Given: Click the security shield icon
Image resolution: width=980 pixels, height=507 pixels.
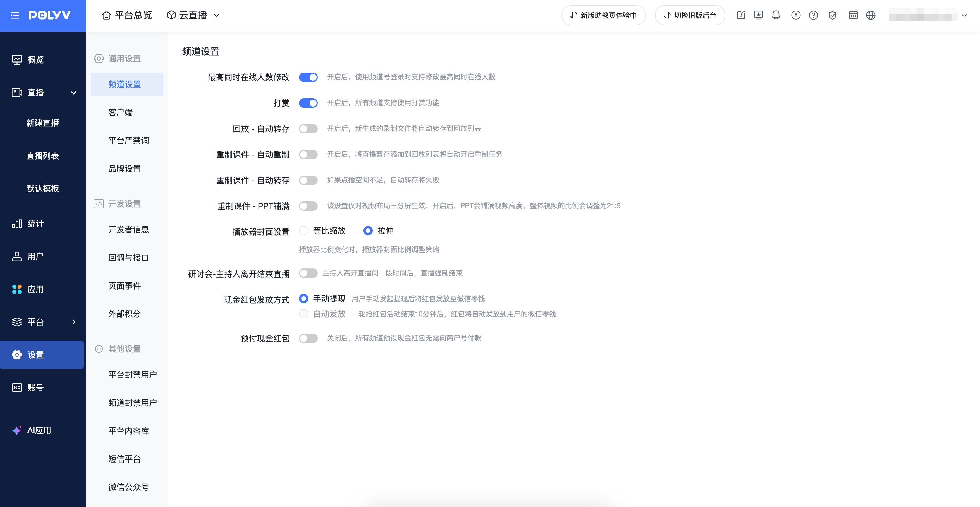Looking at the screenshot, I should pyautogui.click(x=832, y=15).
